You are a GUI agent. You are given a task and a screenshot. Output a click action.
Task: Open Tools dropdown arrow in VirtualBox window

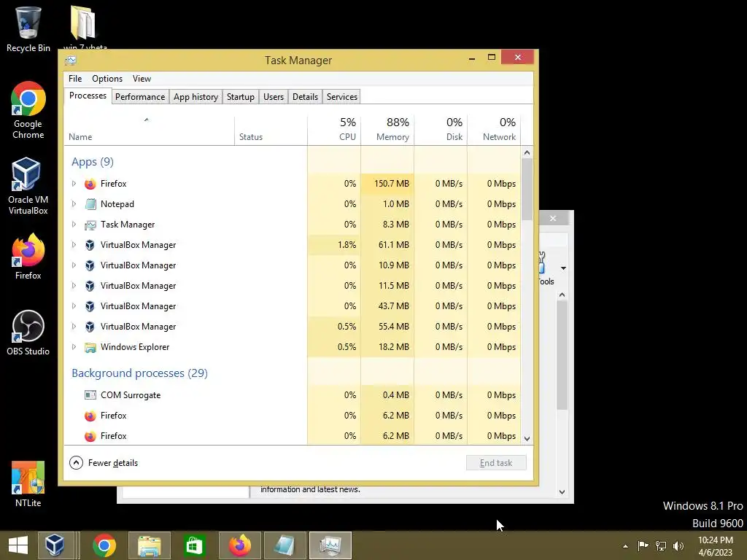click(x=564, y=268)
